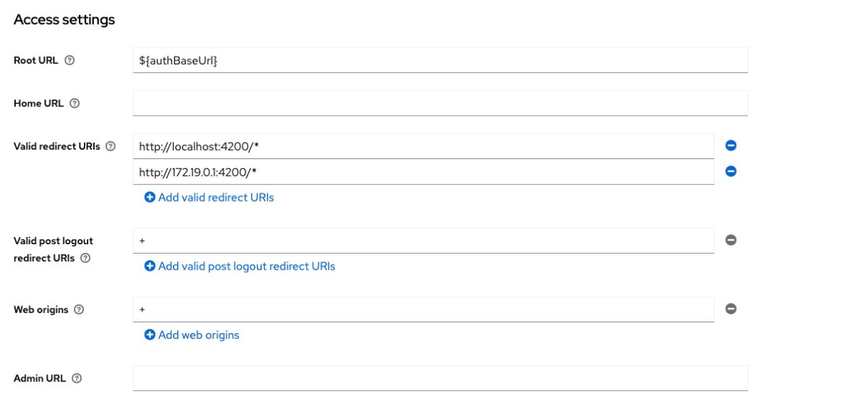Click the Root URL help icon
Screen dimensions: 868x409
coord(69,61)
